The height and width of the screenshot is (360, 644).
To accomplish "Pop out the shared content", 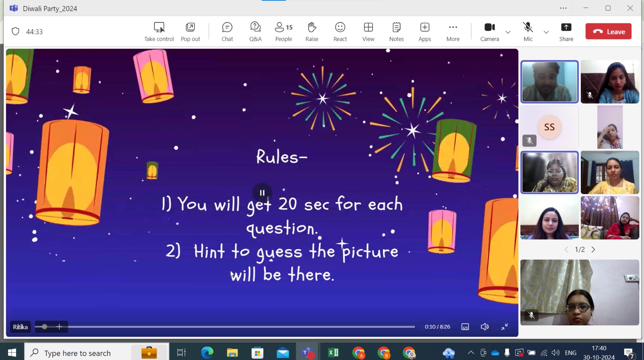I will (190, 32).
